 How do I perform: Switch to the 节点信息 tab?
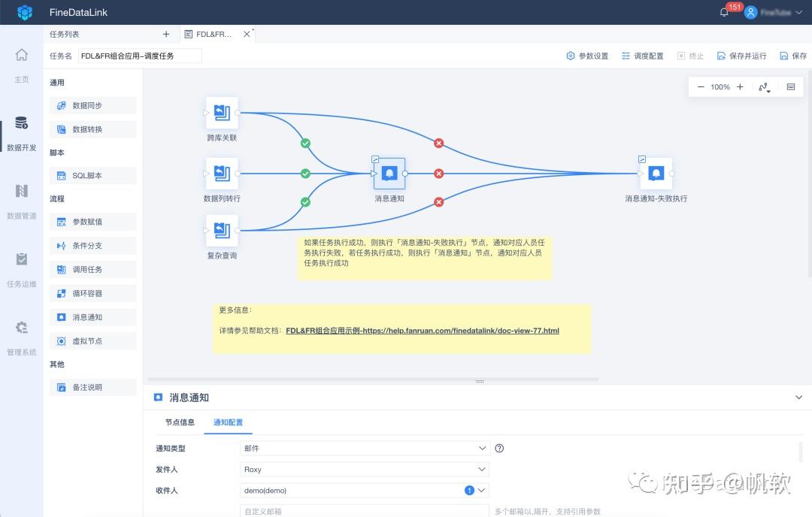tap(179, 422)
